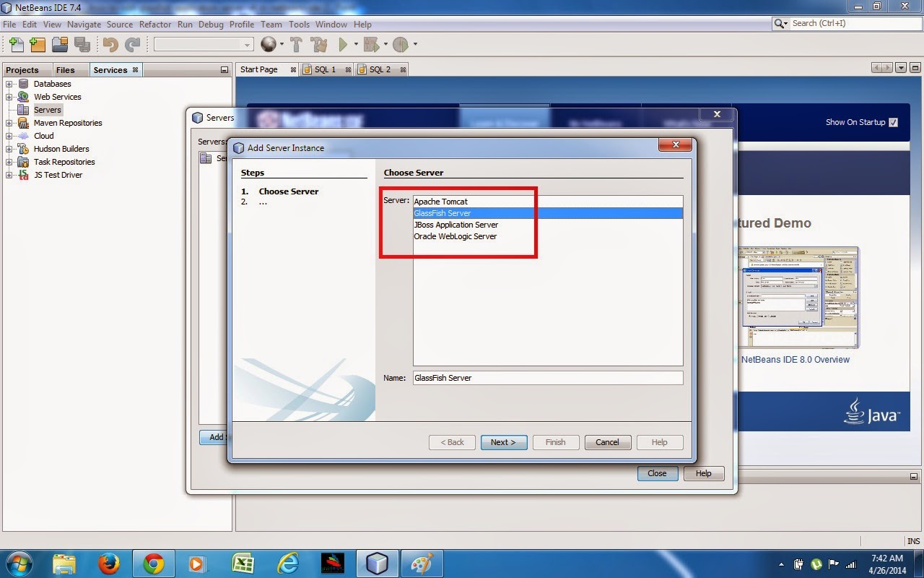The image size is (924, 578).
Task: Cancel the Add Server Instance wizard
Action: tap(607, 442)
